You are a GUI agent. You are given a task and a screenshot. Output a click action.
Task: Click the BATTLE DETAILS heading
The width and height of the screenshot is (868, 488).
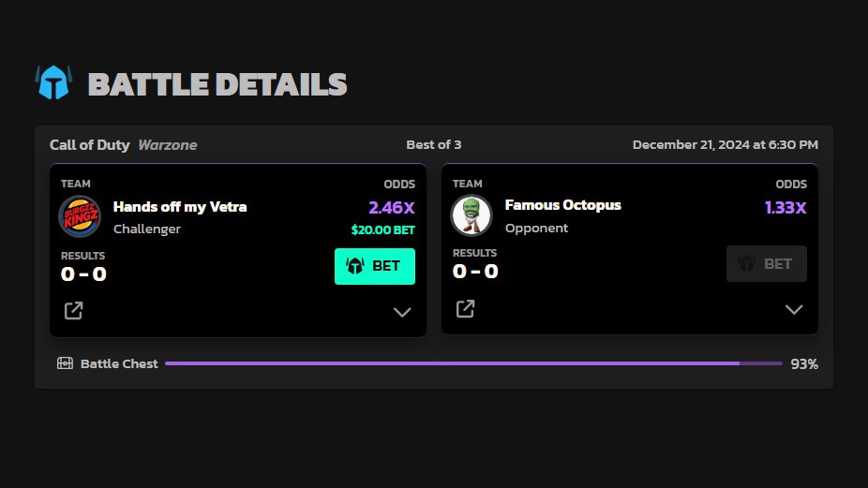(x=217, y=84)
